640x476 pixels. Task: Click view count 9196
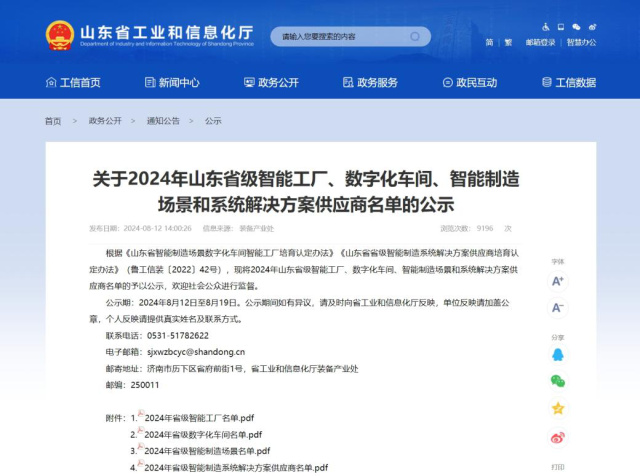point(485,228)
